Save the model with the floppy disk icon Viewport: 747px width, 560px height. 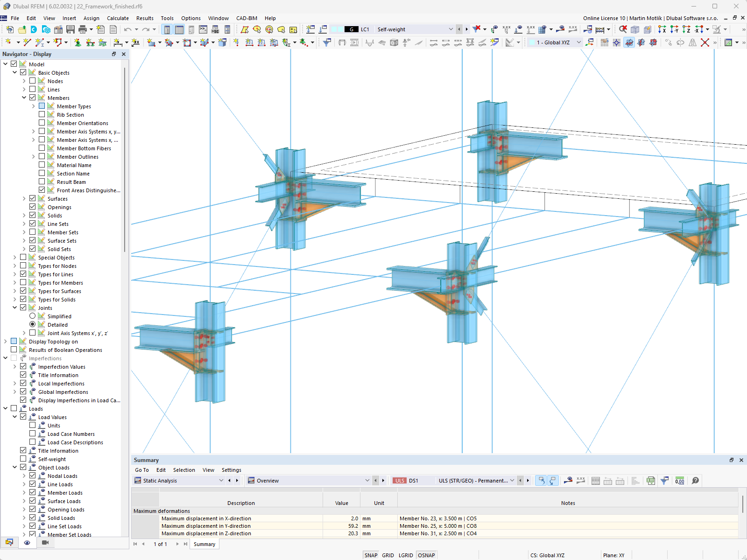point(70,29)
